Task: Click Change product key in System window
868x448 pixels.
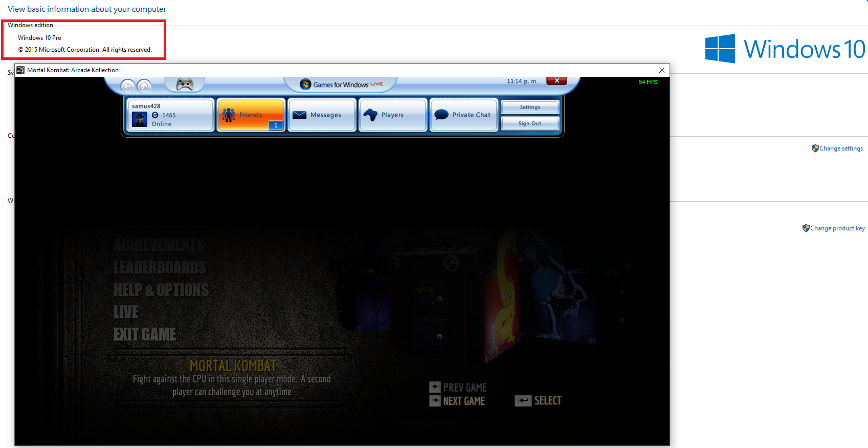Action: coord(837,228)
